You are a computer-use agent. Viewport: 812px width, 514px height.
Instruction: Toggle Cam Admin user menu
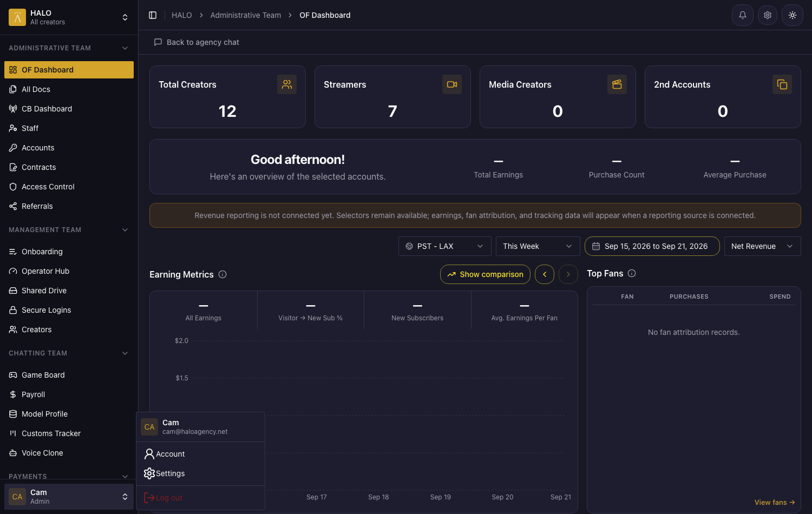[x=69, y=497]
